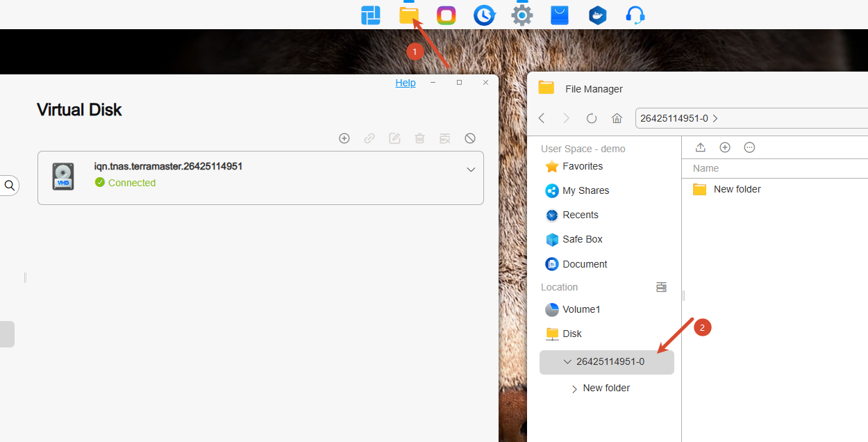Click the Connected status text
Screen dimensions: 868x442
(x=132, y=183)
